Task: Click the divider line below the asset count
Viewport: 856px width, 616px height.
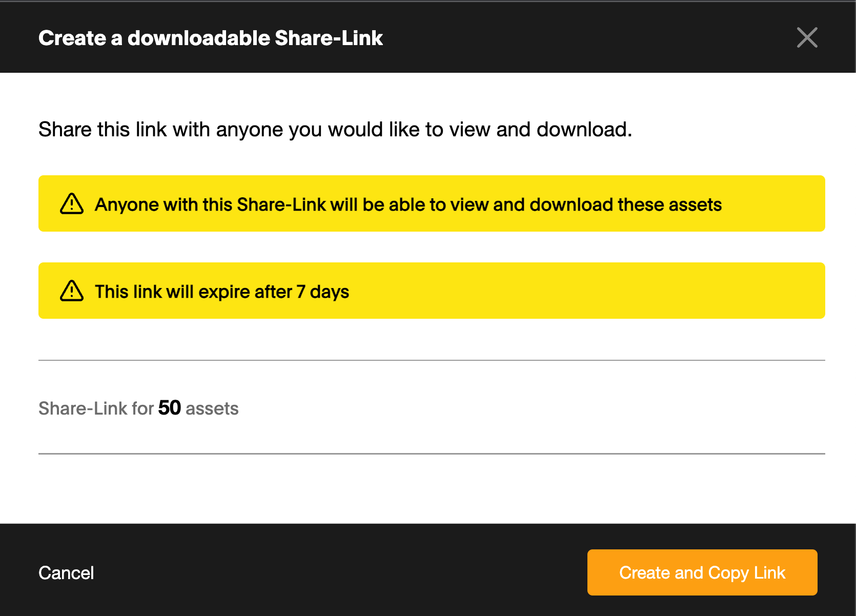Action: tap(432, 454)
